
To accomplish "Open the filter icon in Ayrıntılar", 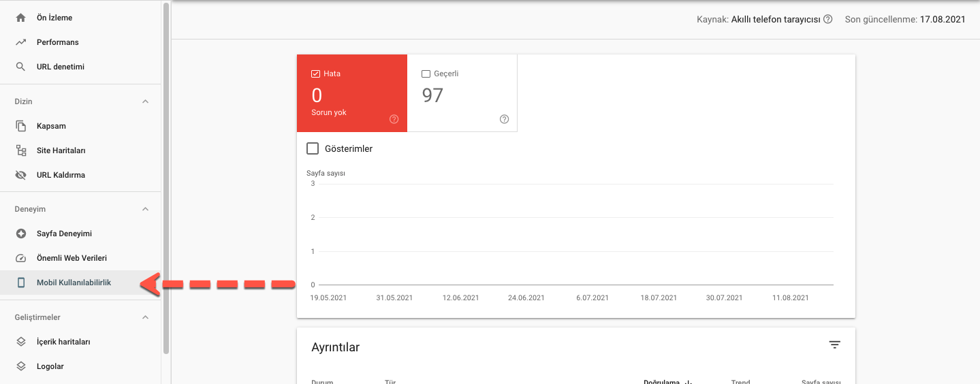I will pos(834,345).
